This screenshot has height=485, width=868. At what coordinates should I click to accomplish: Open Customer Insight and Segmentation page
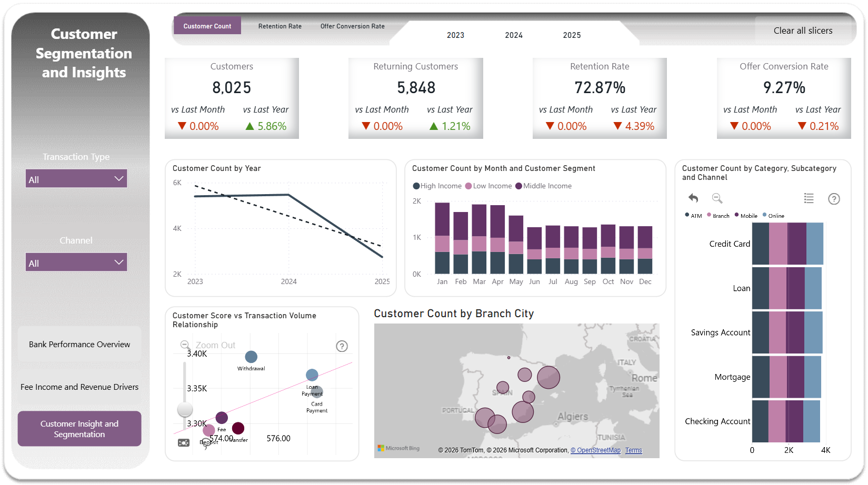coord(79,429)
